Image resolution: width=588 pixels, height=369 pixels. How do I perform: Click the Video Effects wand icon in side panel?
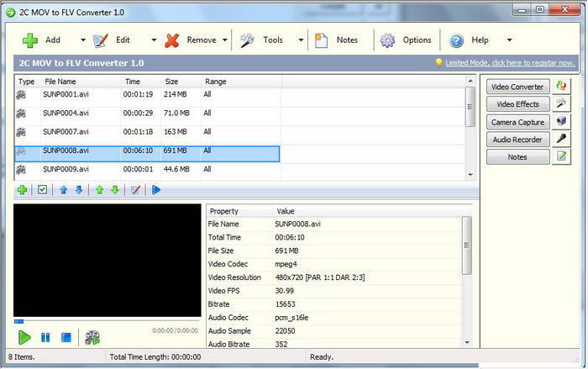pos(561,103)
